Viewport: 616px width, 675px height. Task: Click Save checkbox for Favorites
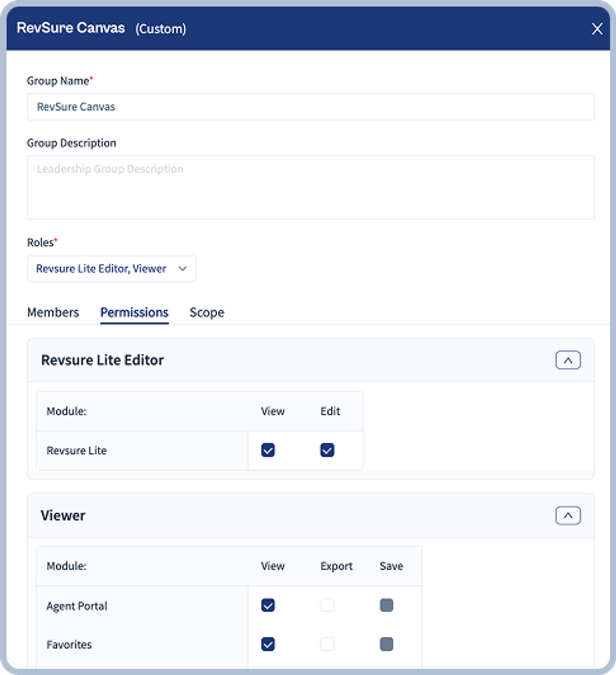point(386,644)
